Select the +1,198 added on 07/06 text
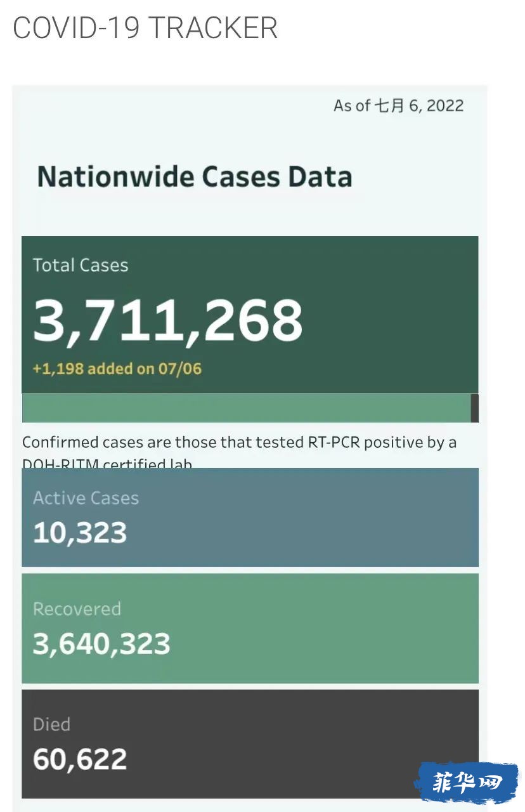525x812 pixels. click(x=117, y=368)
